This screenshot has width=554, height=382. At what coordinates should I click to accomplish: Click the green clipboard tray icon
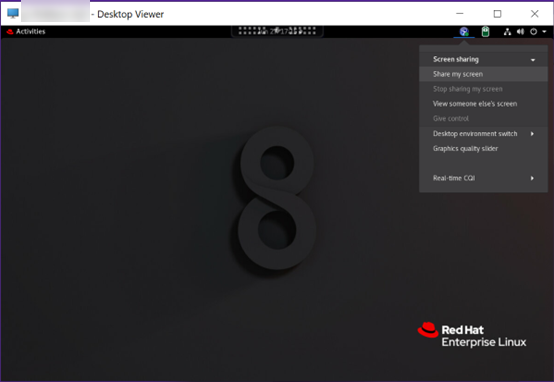click(485, 32)
